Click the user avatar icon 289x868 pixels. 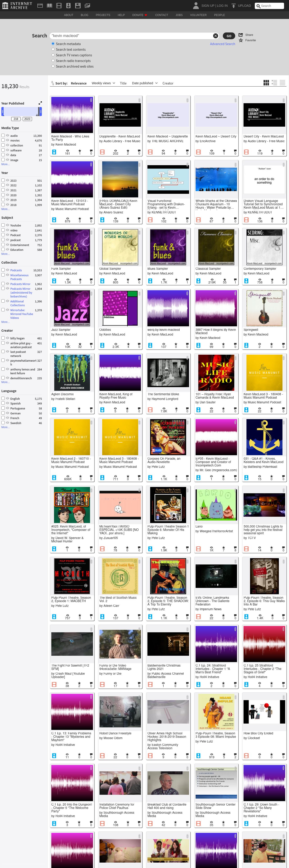pos(196,6)
